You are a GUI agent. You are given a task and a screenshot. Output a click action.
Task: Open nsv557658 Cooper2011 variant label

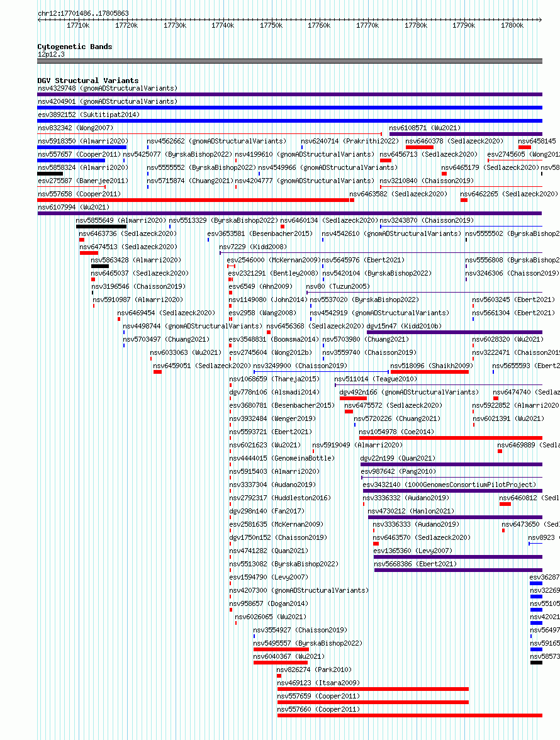[79, 194]
